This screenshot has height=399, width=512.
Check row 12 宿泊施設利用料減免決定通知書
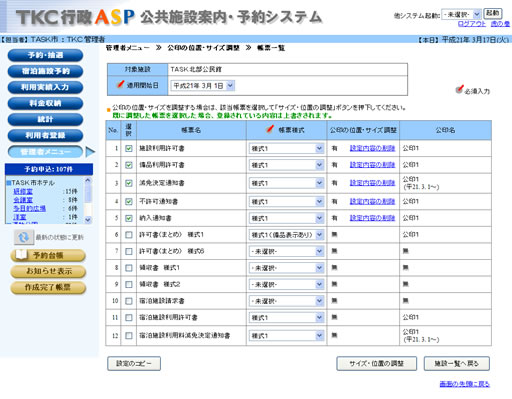click(129, 336)
